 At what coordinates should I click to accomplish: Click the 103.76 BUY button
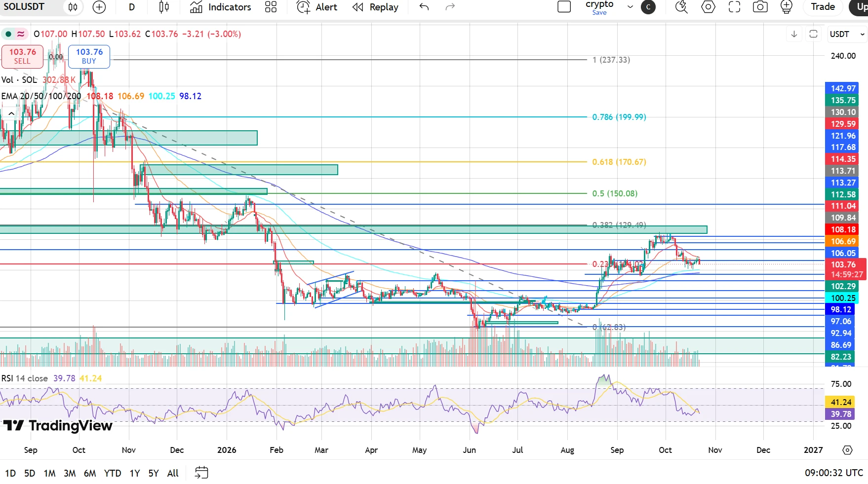tap(89, 56)
